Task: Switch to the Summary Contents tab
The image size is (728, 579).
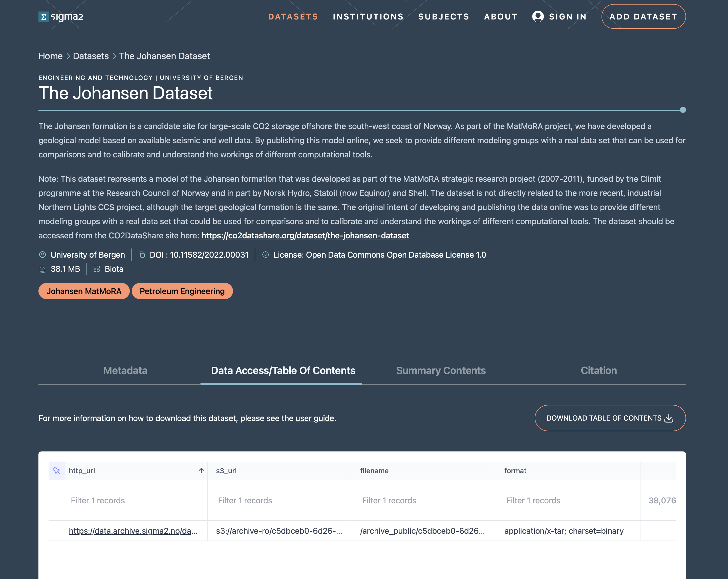Action: (x=441, y=370)
